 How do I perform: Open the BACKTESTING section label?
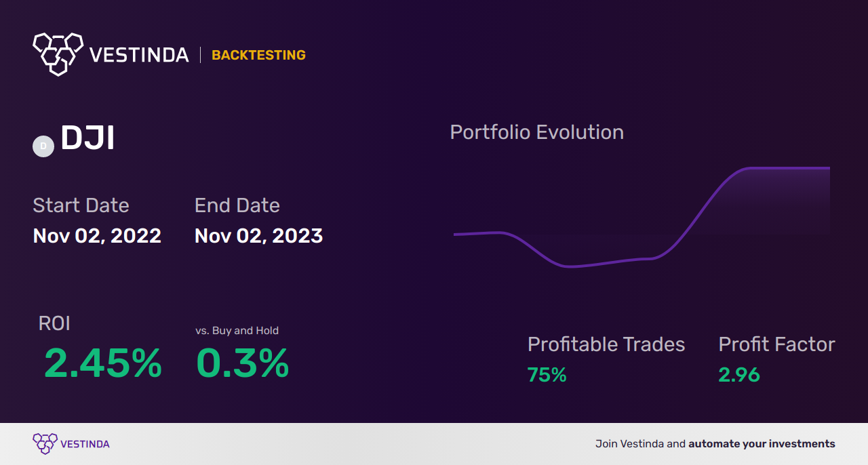258,56
